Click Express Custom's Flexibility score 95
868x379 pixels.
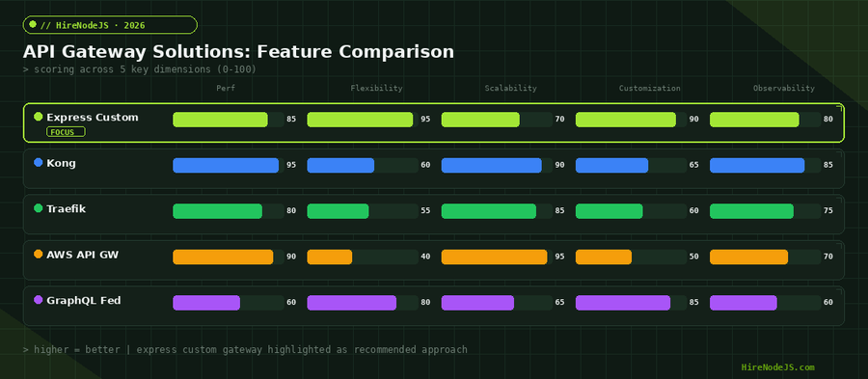[425, 119]
